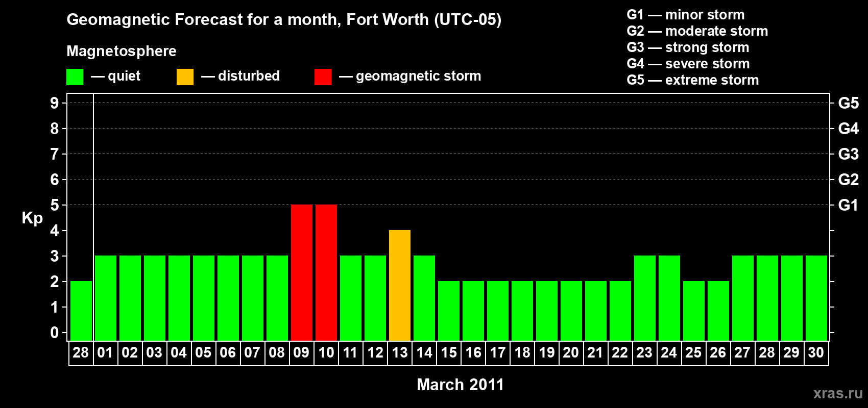Click the green quiet legend swatch

[75, 77]
